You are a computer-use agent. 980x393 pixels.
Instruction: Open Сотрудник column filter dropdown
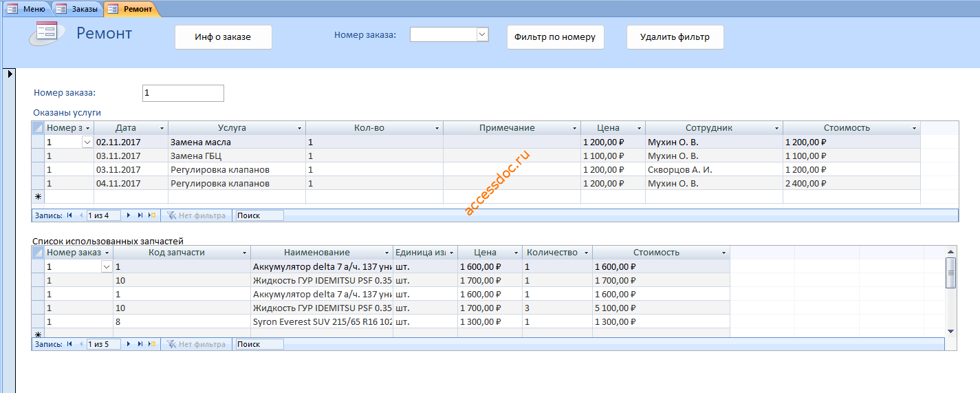pos(777,129)
